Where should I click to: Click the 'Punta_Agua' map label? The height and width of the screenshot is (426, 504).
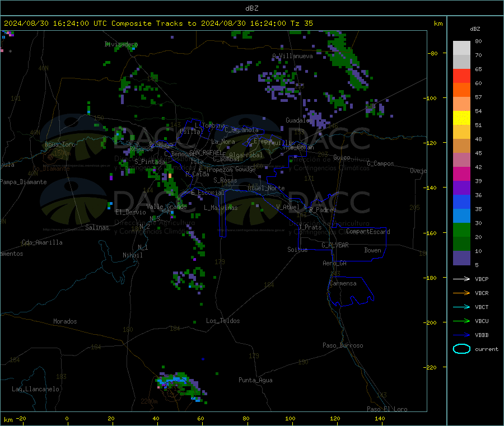pyautogui.click(x=255, y=380)
